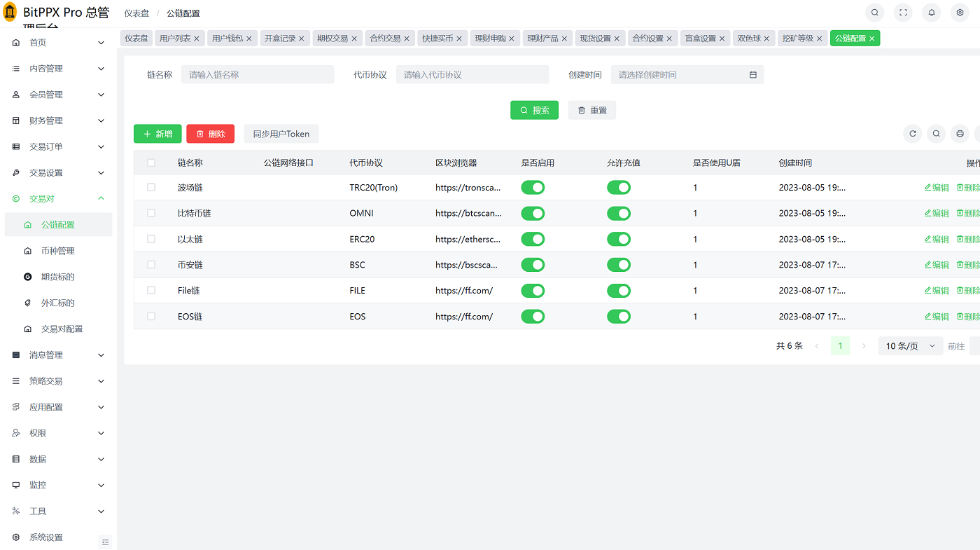Click the 监控 monitor icon in sidebar
The height and width of the screenshot is (550, 980).
[x=16, y=485]
